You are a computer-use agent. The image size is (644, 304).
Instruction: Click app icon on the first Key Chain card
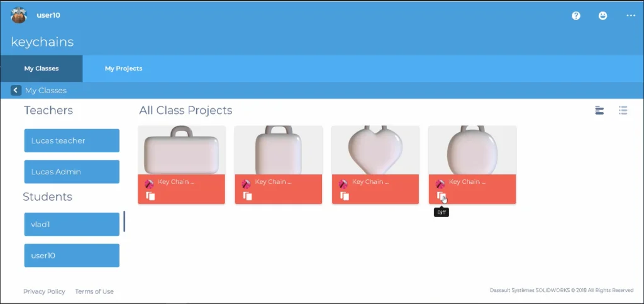click(x=149, y=184)
